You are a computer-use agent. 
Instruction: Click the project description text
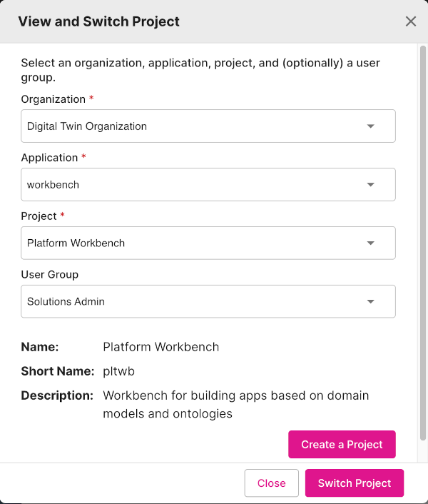coord(235,404)
